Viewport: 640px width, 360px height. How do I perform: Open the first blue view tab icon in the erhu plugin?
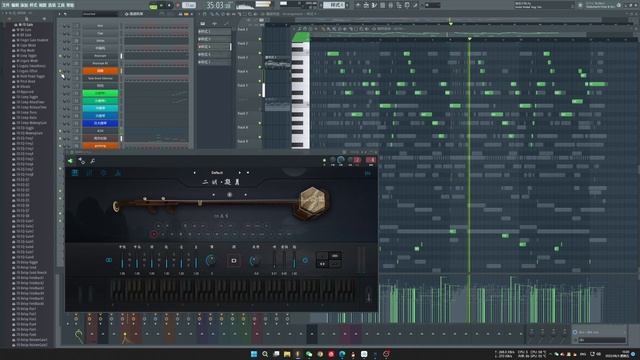(x=75, y=173)
